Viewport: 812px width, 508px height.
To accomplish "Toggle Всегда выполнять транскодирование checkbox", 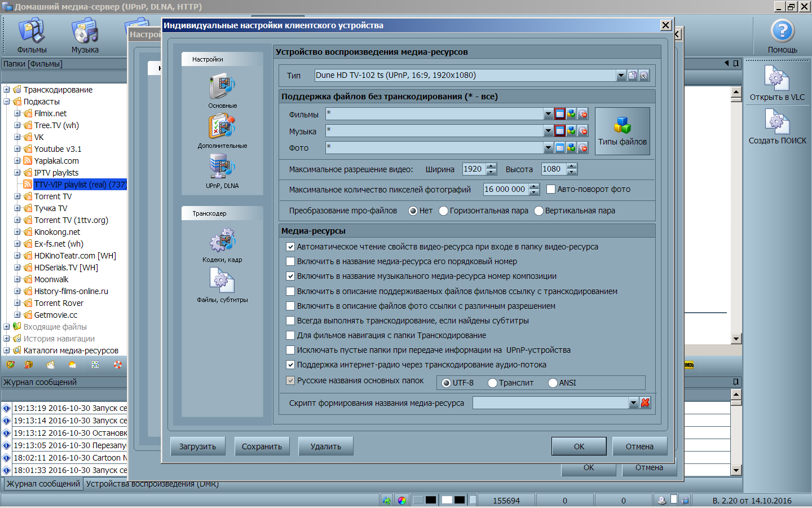I will tap(290, 321).
